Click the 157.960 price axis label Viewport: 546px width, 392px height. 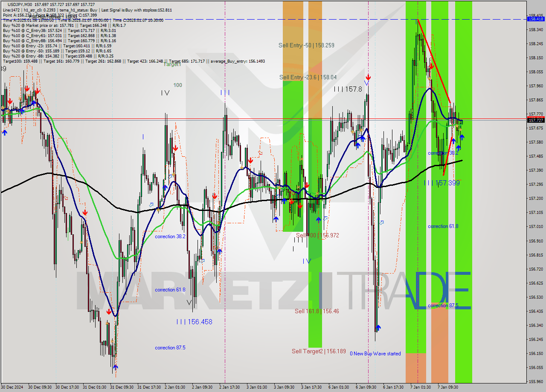coord(536,86)
